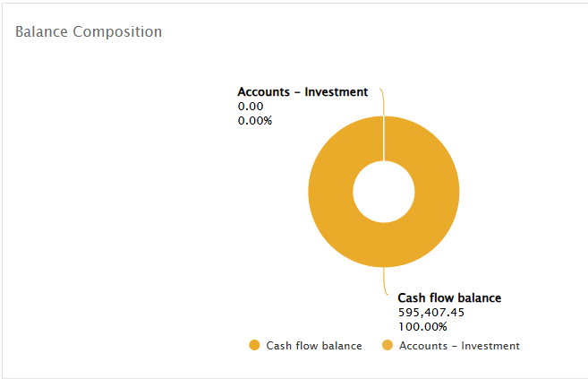
Task: Toggle the Cash flow balance legend label
Action: [x=314, y=346]
